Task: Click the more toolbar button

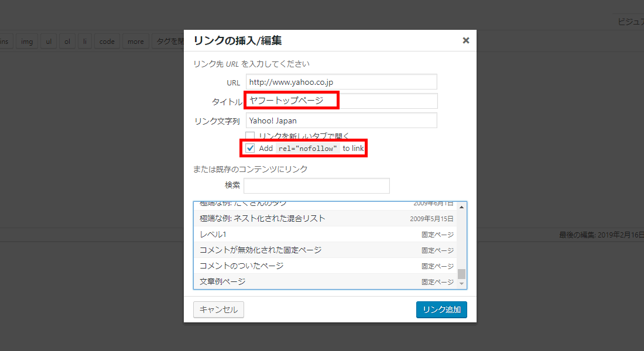Action: [135, 42]
